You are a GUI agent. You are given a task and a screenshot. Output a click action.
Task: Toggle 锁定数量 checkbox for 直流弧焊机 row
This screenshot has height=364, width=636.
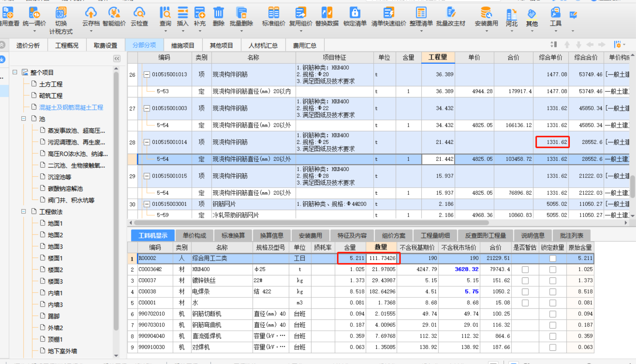pyautogui.click(x=553, y=337)
